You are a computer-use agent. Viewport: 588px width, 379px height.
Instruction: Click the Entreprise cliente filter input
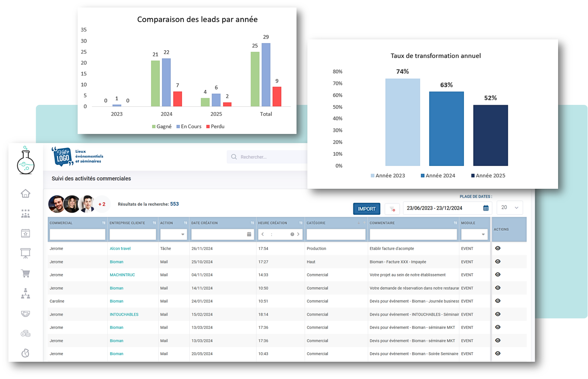133,234
